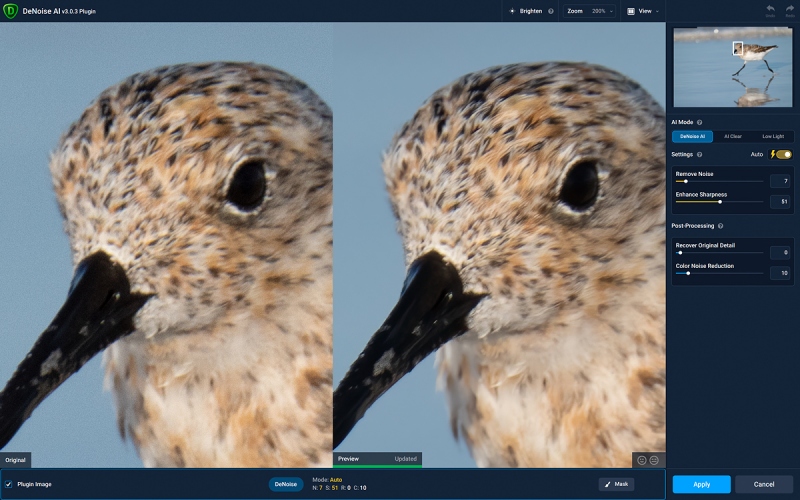The image size is (800, 500).
Task: Click the Mode: Auto status text
Action: [x=327, y=480]
